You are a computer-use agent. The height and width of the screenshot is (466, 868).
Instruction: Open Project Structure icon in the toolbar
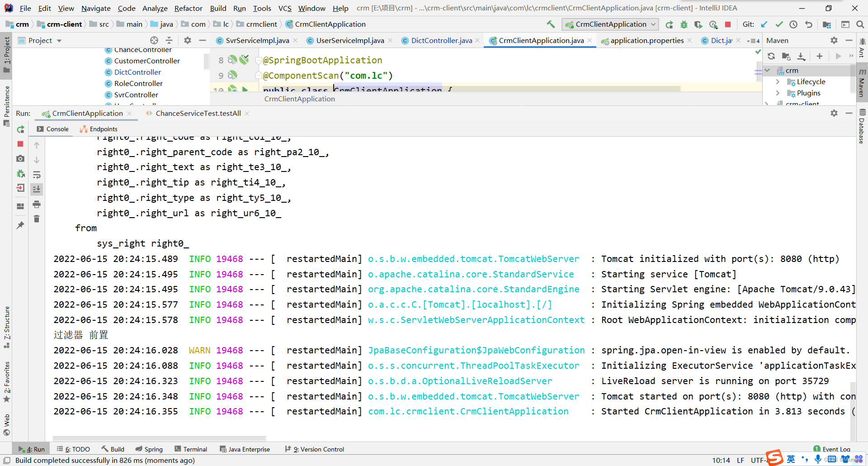point(827,24)
